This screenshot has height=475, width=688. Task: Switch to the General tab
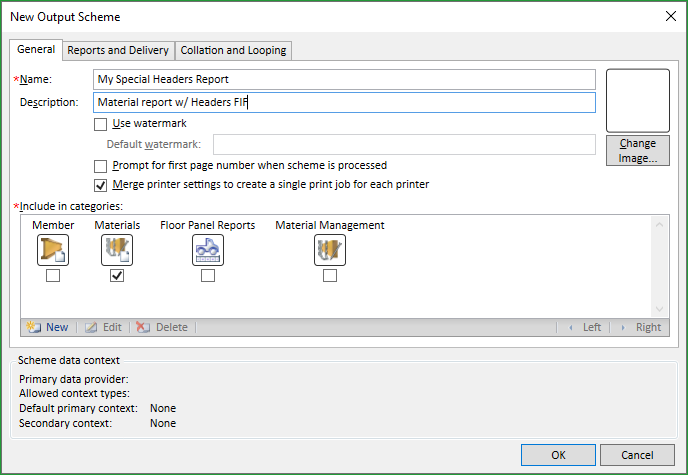[x=36, y=50]
